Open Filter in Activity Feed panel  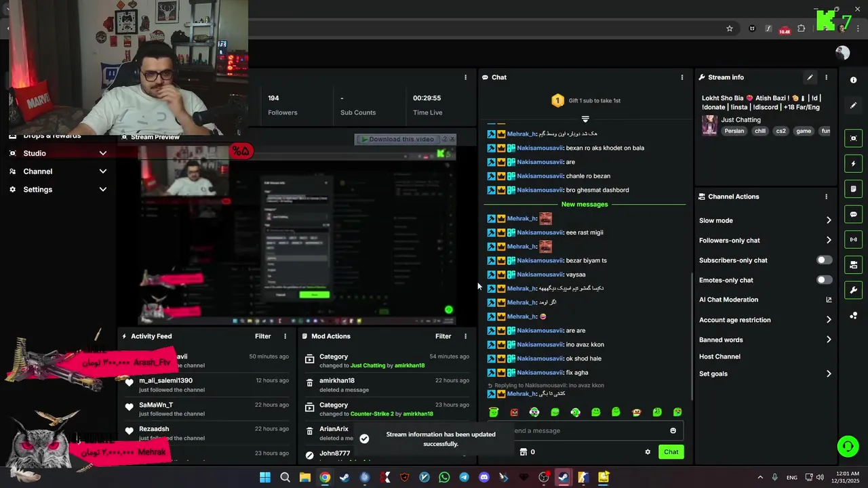(262, 336)
